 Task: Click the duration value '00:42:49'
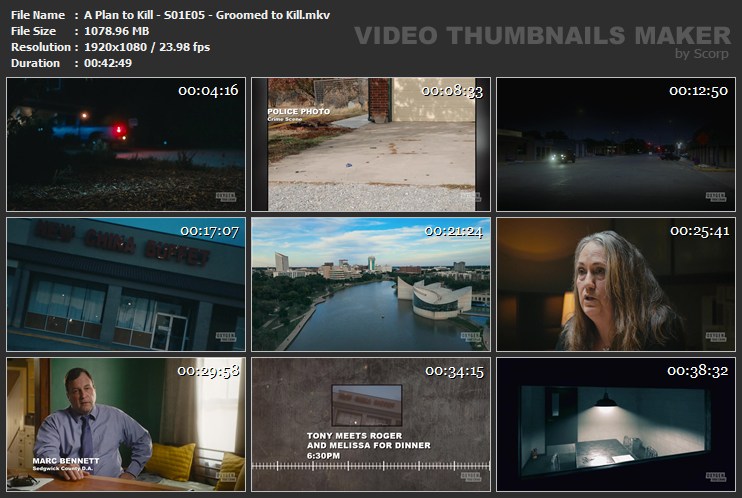pos(108,63)
